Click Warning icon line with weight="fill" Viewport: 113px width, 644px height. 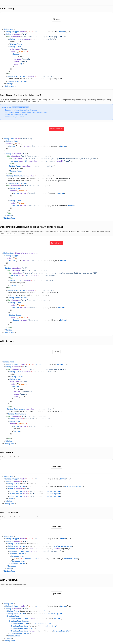point(41,161)
